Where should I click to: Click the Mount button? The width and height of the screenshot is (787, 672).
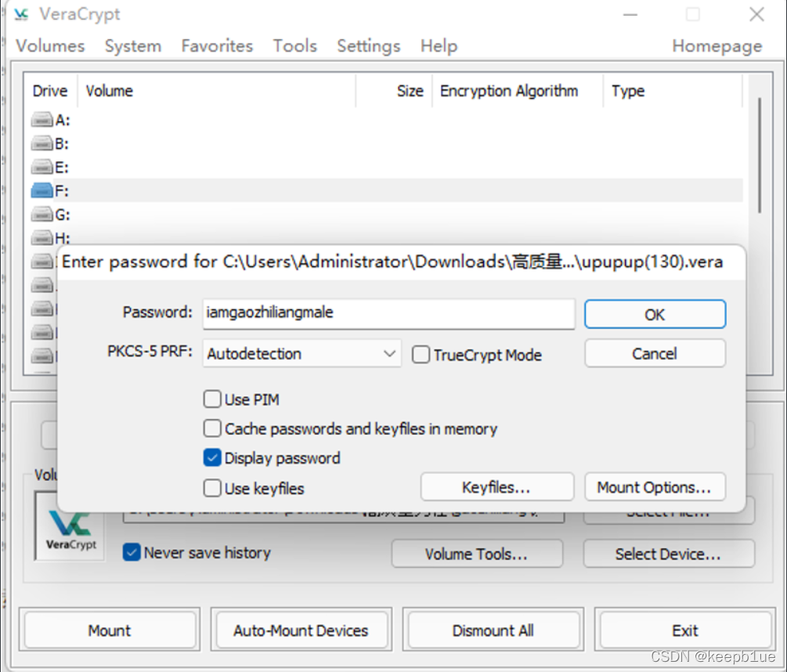point(110,630)
